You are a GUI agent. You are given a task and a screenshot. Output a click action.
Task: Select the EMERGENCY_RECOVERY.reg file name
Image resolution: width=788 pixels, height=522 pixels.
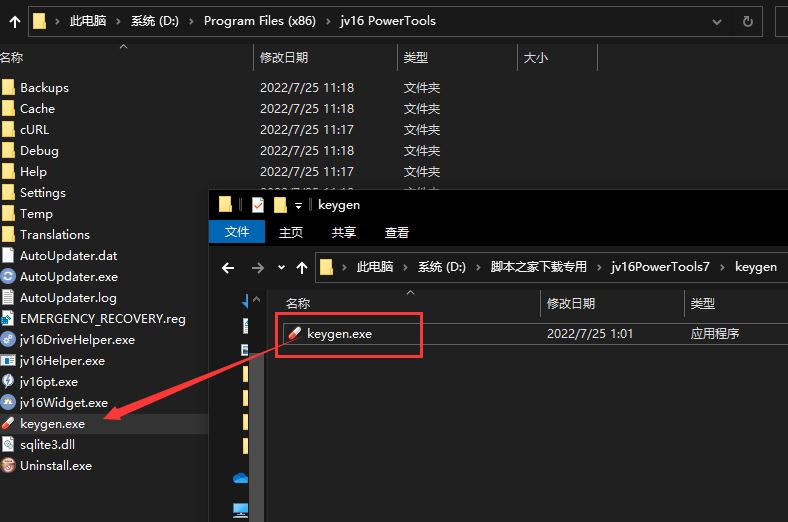(x=103, y=319)
